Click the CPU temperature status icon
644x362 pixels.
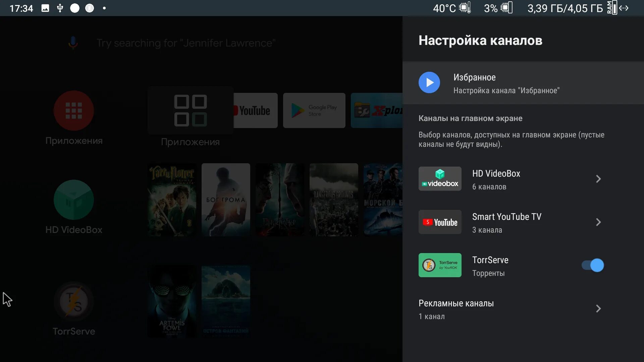pos(465,8)
